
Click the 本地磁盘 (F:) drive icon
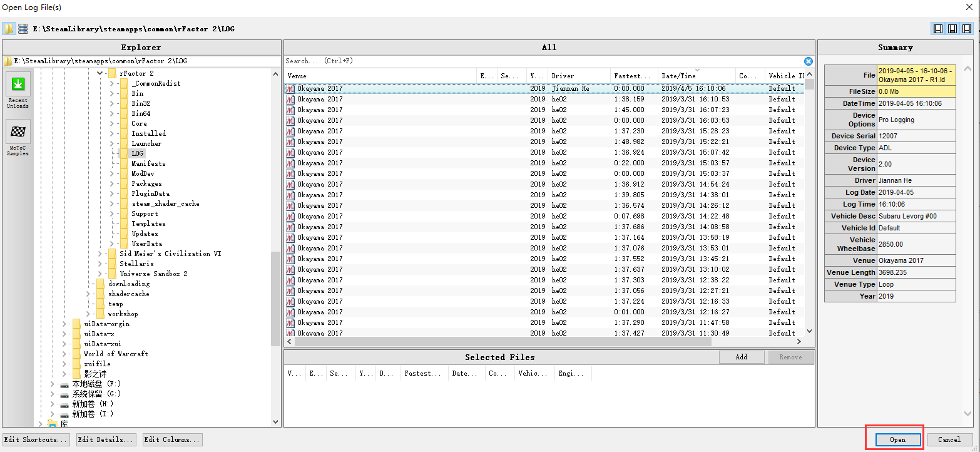pyautogui.click(x=64, y=384)
